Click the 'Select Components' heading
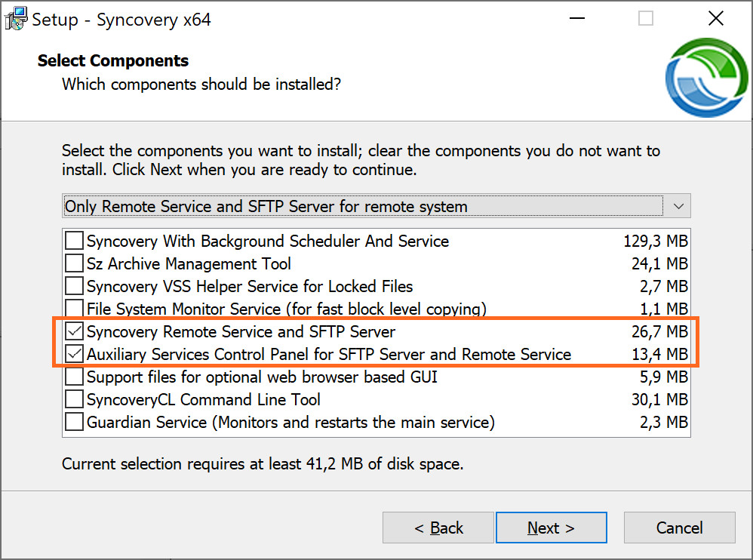Screen dimensions: 753x560 [113, 61]
